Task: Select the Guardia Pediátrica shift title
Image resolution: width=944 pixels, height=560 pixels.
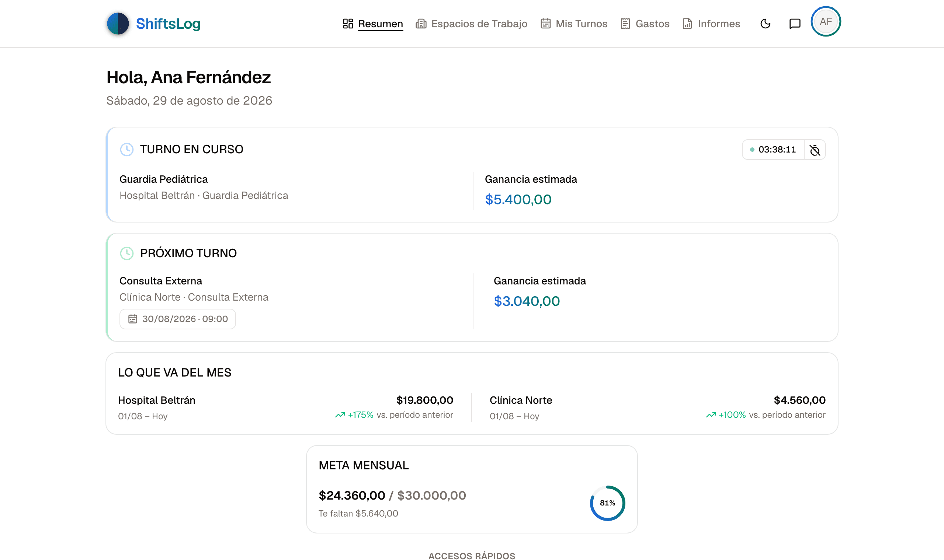Action: click(163, 179)
